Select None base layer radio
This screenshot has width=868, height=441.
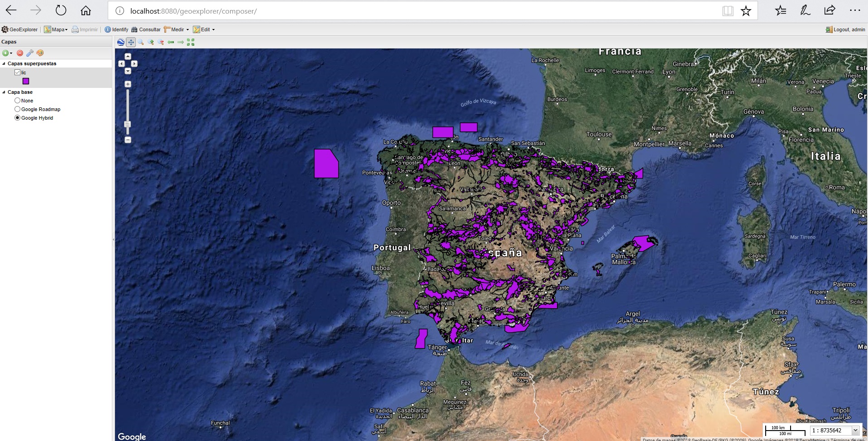tap(17, 101)
